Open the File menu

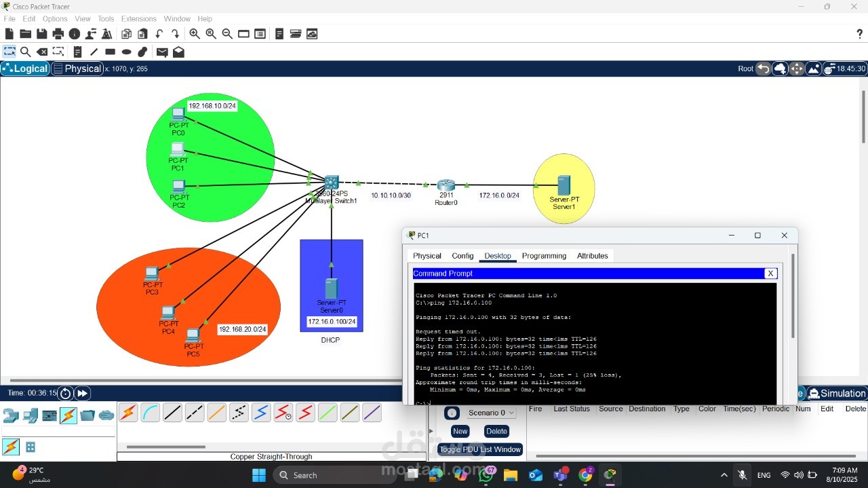tap(9, 19)
